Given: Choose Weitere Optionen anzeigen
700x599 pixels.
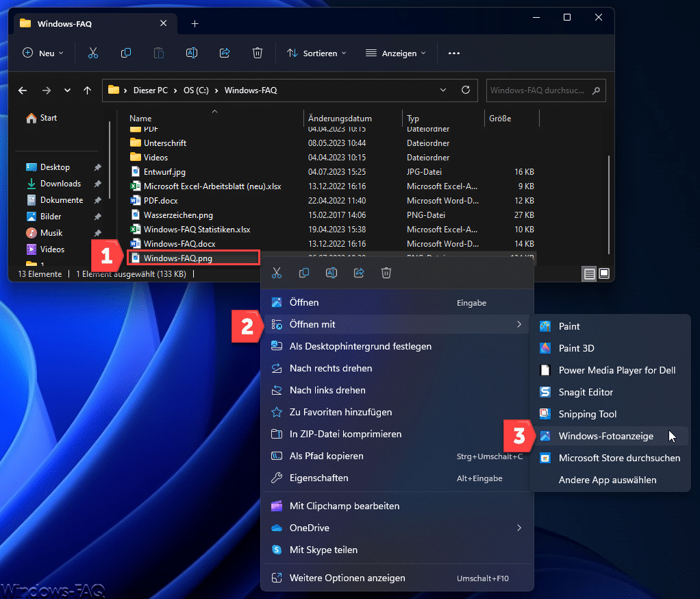Looking at the screenshot, I should pos(397,578).
